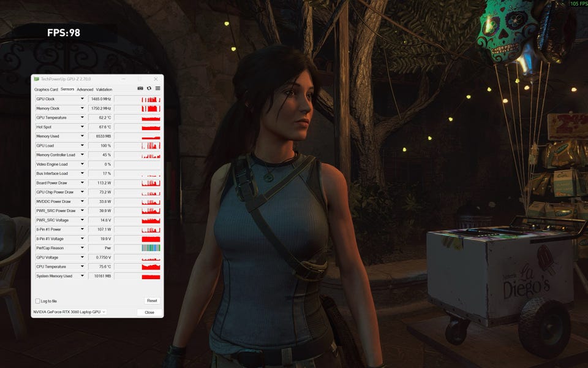This screenshot has height=368, width=588.
Task: Click the System Memory Used history graph
Action: point(137,275)
